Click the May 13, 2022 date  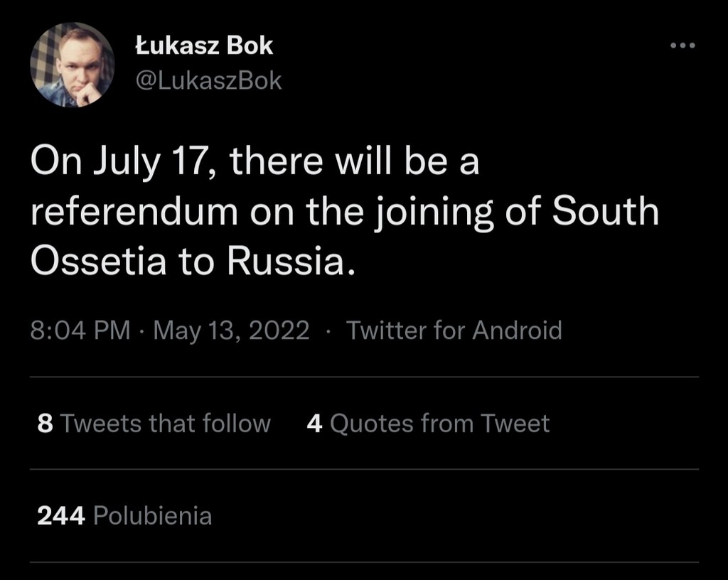coord(231,331)
